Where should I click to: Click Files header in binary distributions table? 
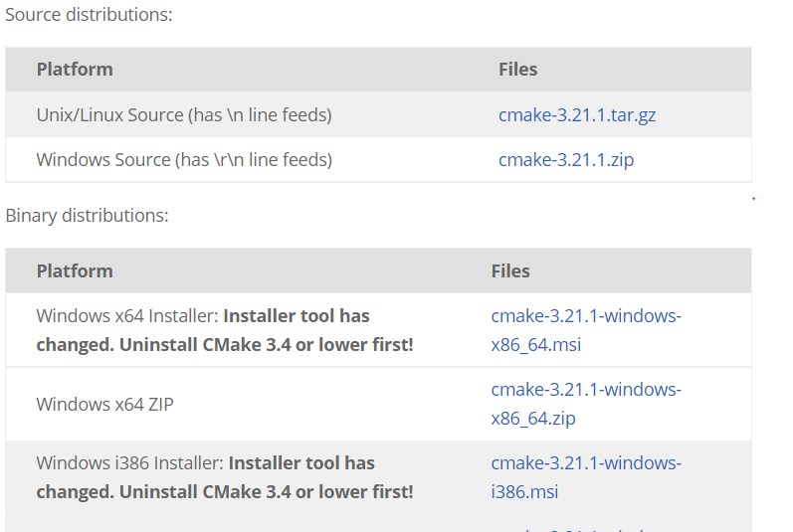[510, 271]
